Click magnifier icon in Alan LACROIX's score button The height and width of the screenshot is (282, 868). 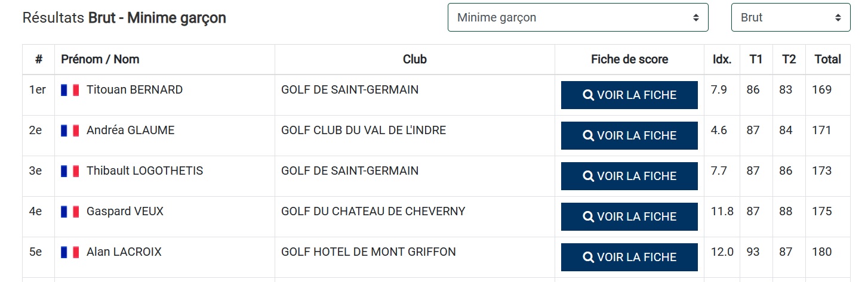588,258
